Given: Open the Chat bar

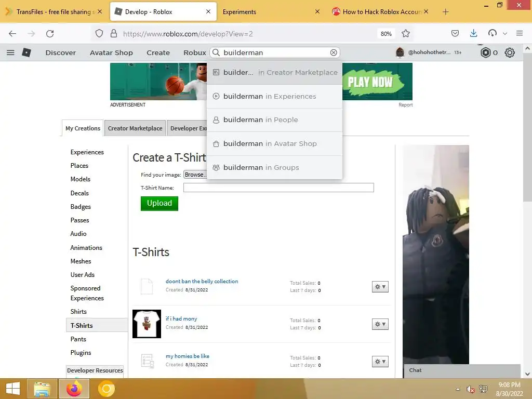Looking at the screenshot, I should coord(462,370).
